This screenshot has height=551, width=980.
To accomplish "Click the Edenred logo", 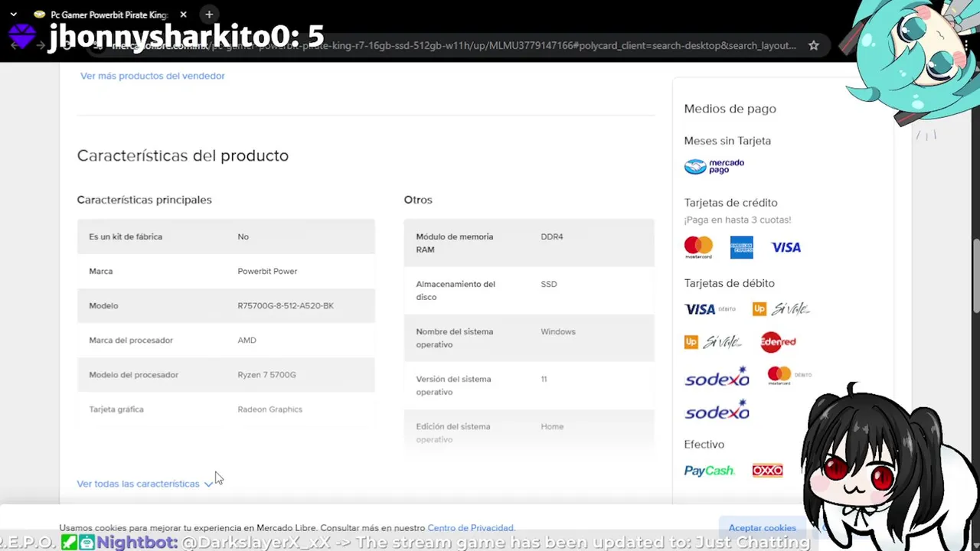I will coord(778,342).
